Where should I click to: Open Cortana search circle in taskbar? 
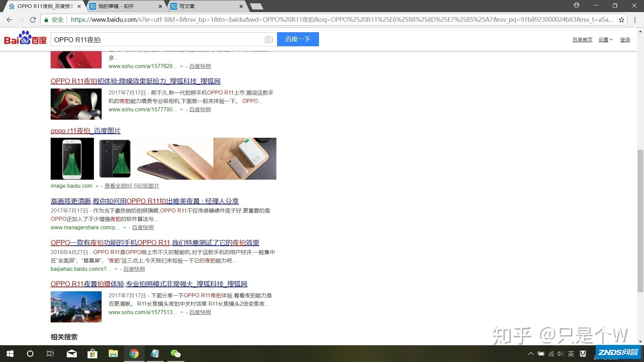(x=30, y=354)
